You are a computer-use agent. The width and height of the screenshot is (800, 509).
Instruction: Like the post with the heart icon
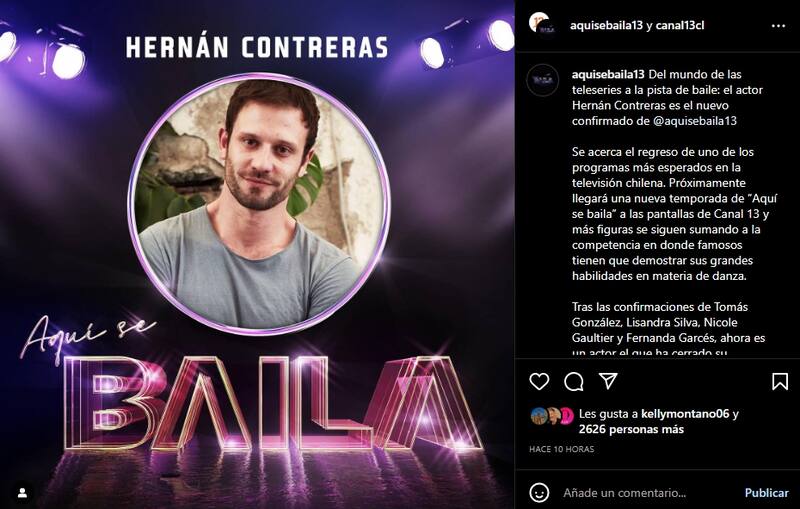point(539,381)
